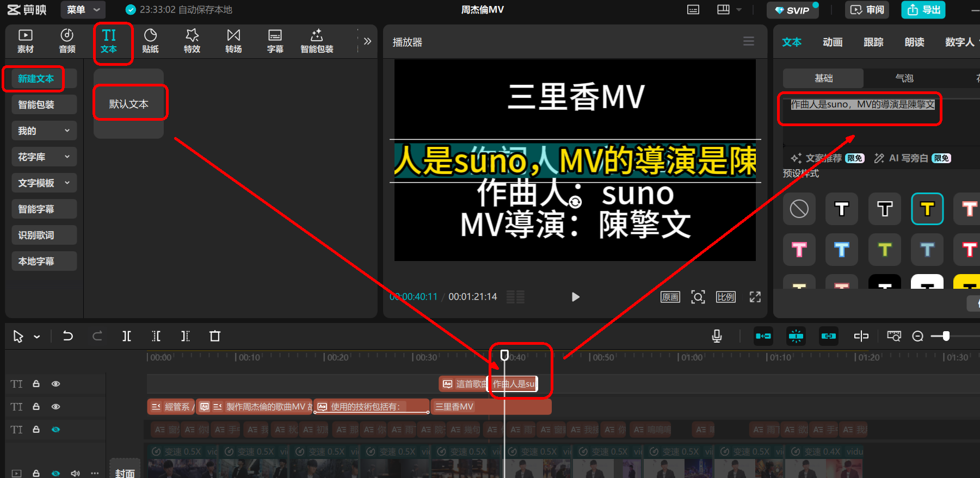Open the 菜单 menu dropdown

pos(83,10)
